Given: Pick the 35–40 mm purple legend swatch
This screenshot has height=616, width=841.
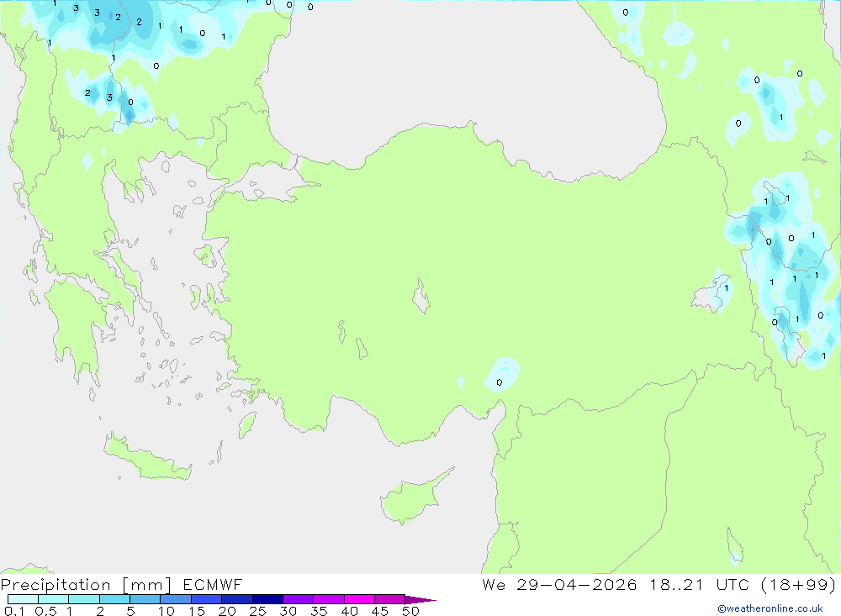Looking at the screenshot, I should pos(328,599).
